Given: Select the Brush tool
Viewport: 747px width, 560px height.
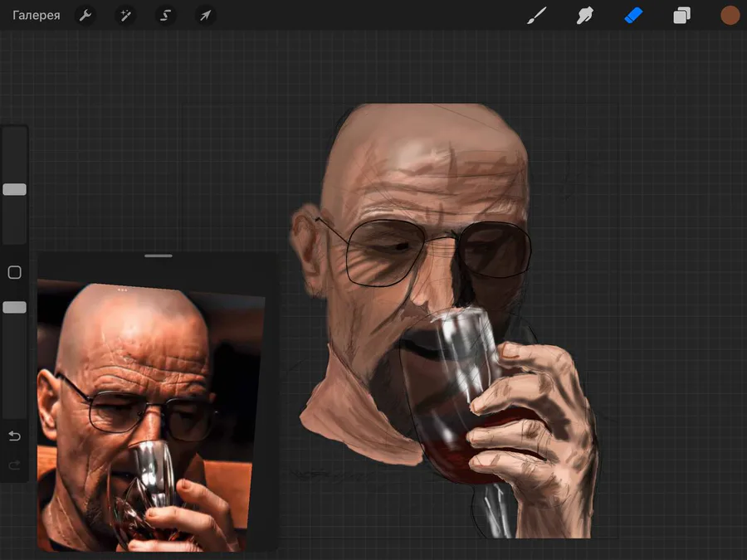Looking at the screenshot, I should (537, 15).
